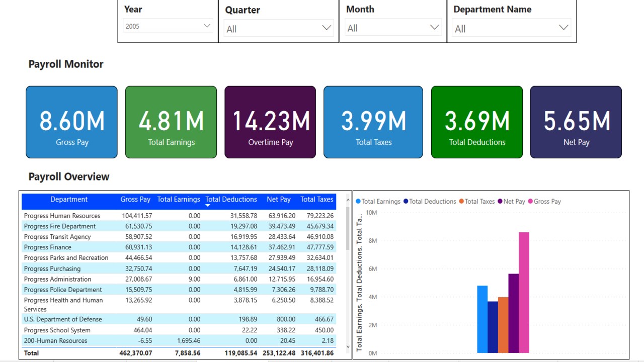
Task: Select the Progress Transit Agency row
Action: tap(179, 237)
